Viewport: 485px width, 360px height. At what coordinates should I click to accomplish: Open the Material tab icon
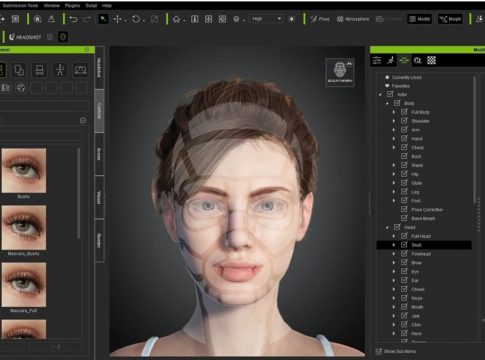(x=418, y=60)
